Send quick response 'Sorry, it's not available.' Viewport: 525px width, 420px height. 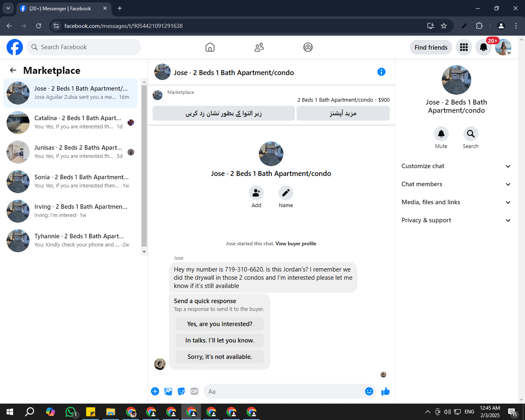220,357
